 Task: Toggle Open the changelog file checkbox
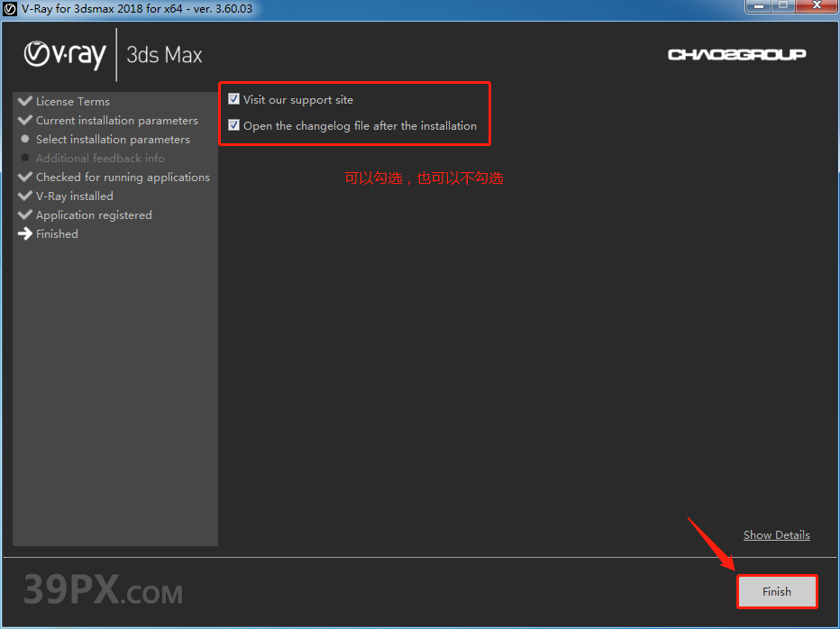[x=234, y=125]
